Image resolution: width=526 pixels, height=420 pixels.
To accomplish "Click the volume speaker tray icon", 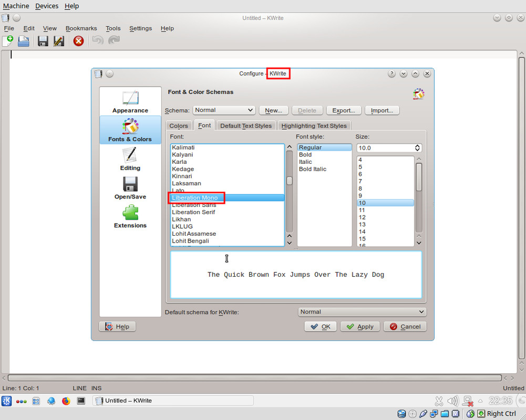I will pyautogui.click(x=453, y=401).
